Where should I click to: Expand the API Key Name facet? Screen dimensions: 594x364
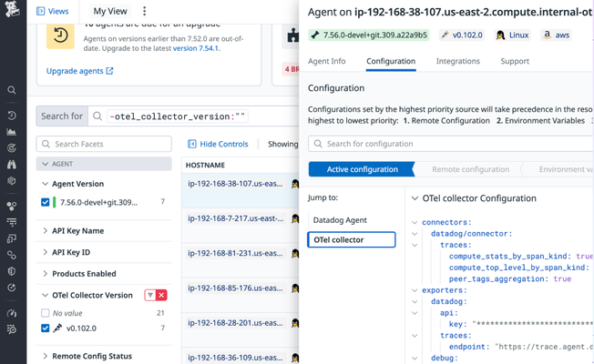(46, 231)
